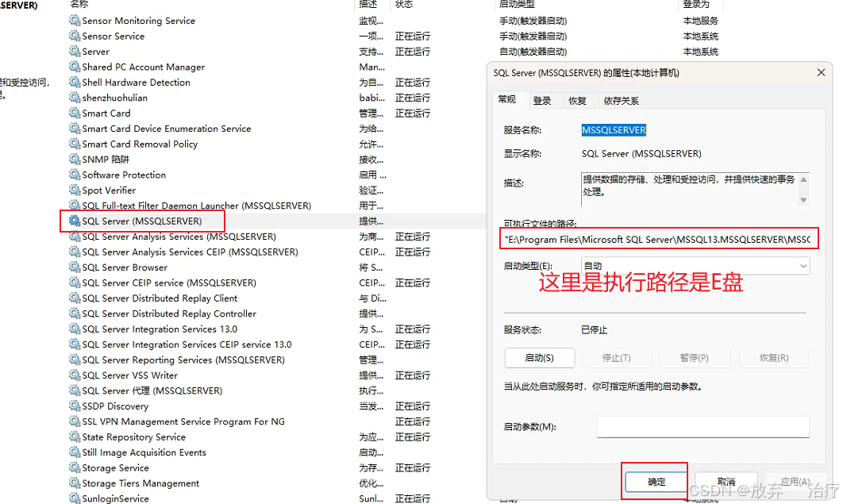Click the gear icon beside Spot Verifier

74,190
